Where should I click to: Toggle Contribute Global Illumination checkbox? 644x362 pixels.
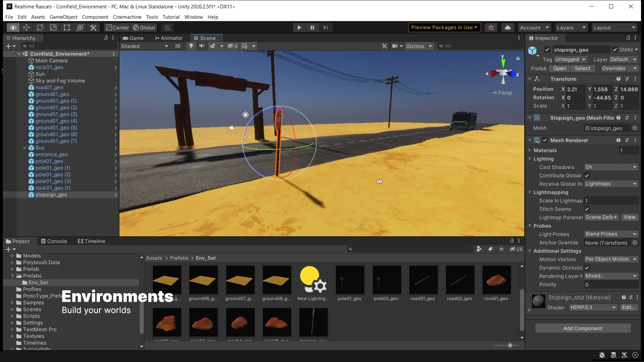coord(587,176)
